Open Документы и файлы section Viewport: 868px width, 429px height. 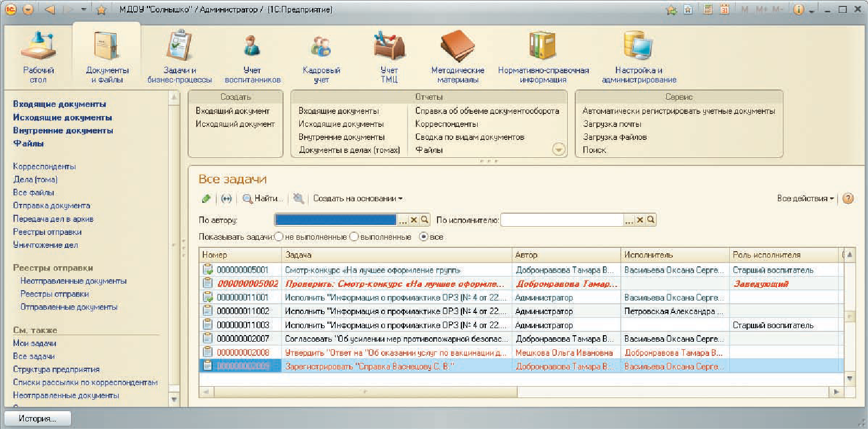(x=107, y=57)
